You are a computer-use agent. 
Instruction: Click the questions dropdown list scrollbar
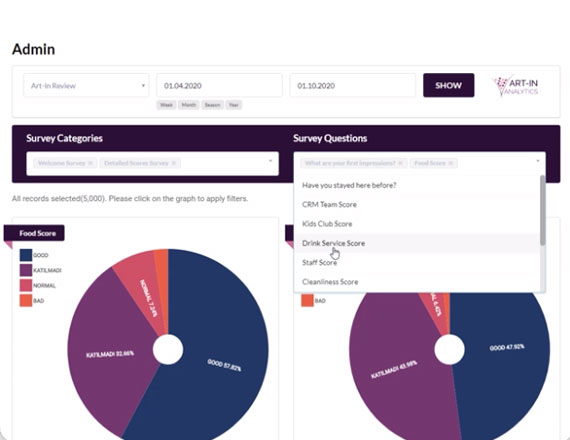543,210
